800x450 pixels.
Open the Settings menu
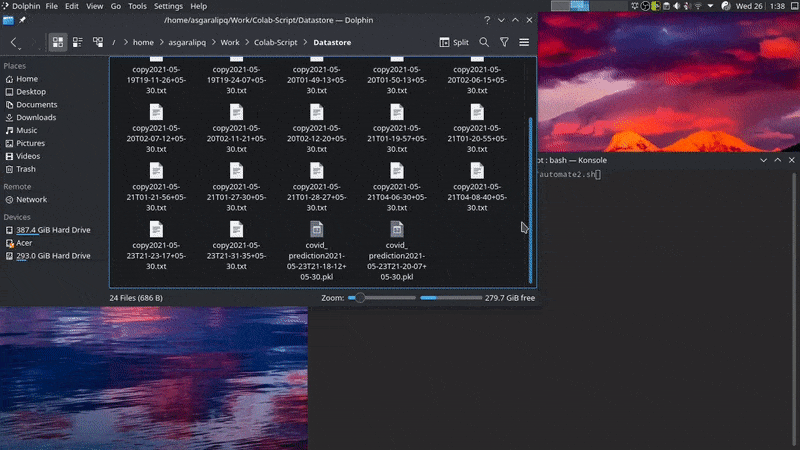168,6
